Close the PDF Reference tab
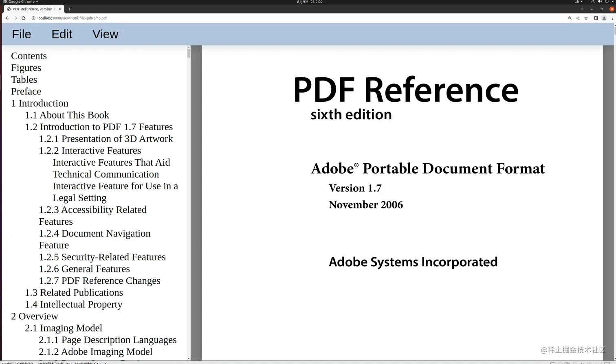The image size is (616, 364). (x=60, y=9)
